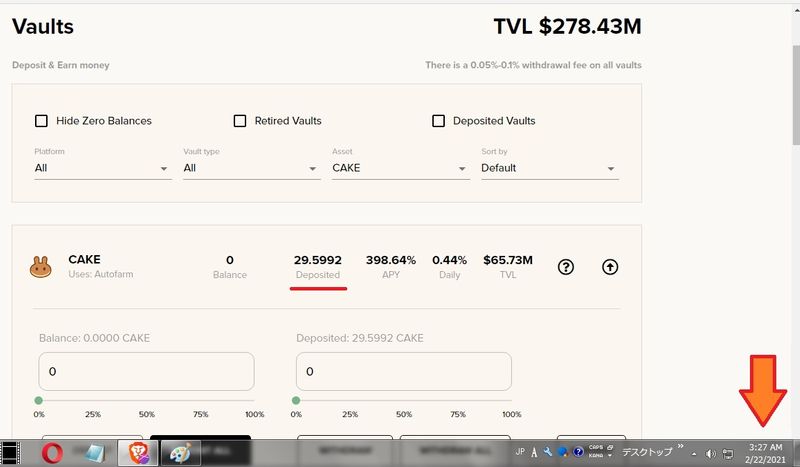Check the Retired Vaults checkbox
Viewport: 800px width, 467px height.
240,121
